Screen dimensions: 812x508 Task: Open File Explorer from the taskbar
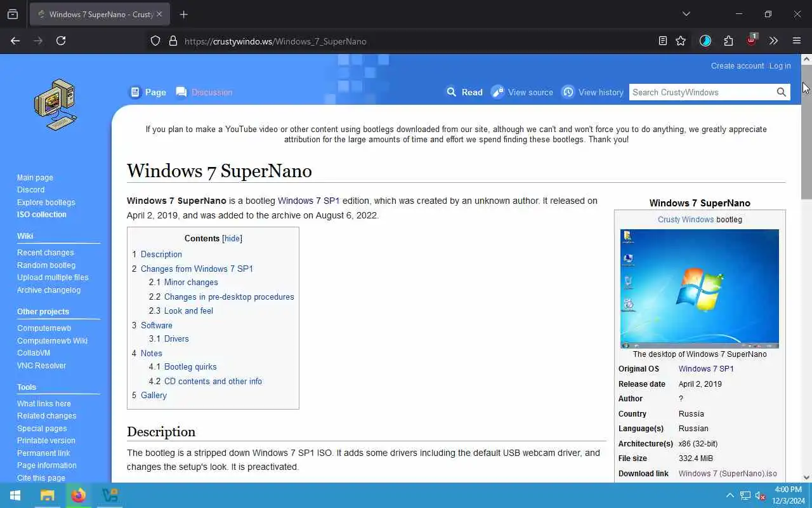[47, 495]
